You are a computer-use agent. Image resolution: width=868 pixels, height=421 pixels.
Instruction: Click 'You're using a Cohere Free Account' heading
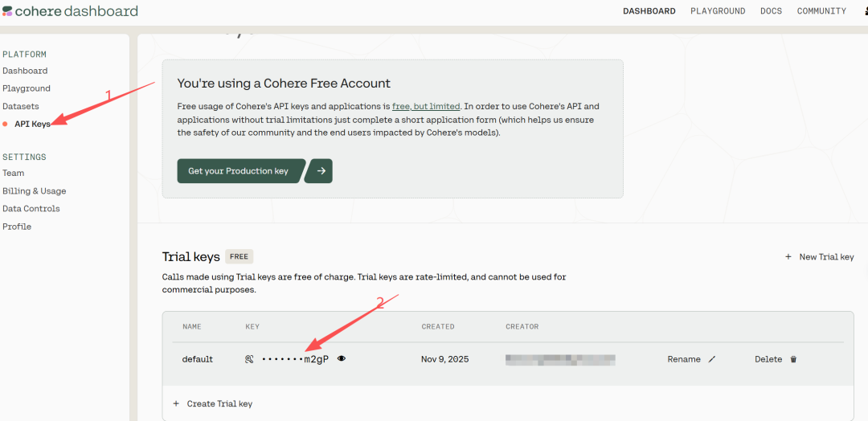[x=284, y=84]
